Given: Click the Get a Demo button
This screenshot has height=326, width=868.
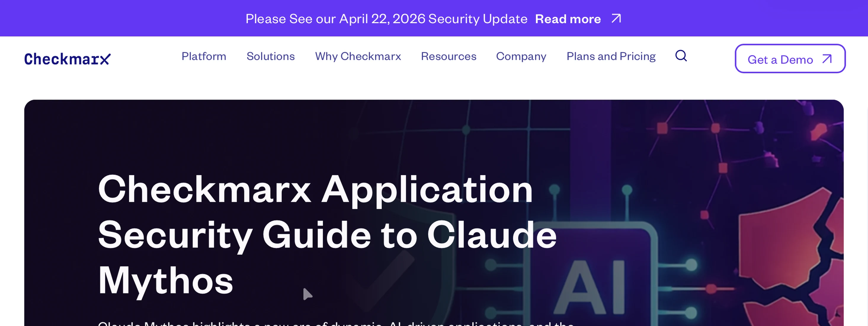Looking at the screenshot, I should click(790, 59).
